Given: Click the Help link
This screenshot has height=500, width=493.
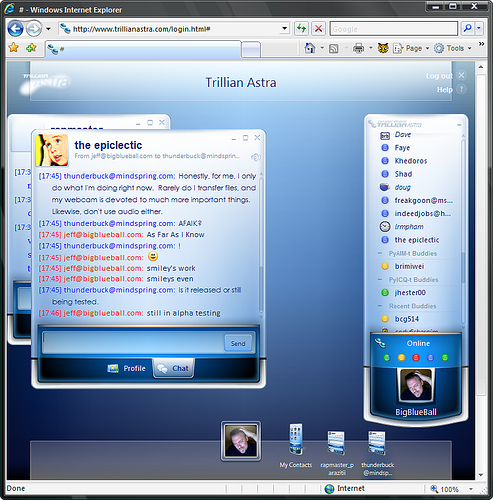Looking at the screenshot, I should pyautogui.click(x=445, y=90).
